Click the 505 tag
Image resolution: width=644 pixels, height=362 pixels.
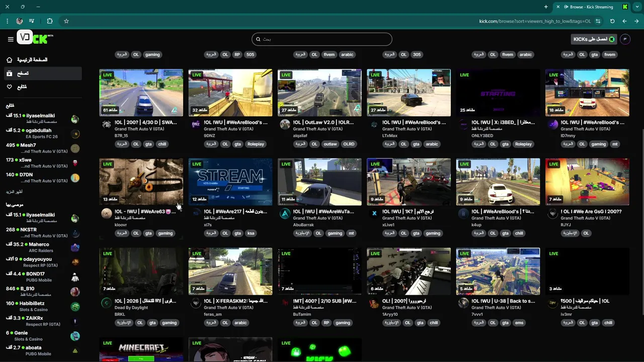tap(251, 54)
